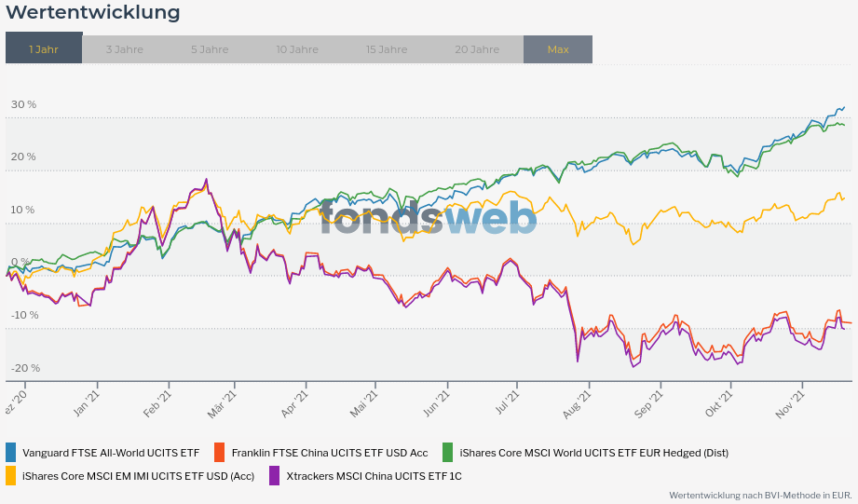Select the 1 Jahr time range tab
Screen dimensions: 858x504
pyautogui.click(x=44, y=49)
